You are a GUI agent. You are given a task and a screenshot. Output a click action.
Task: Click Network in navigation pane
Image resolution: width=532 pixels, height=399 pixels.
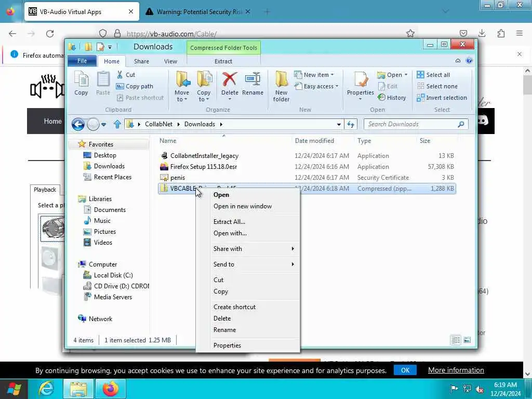pyautogui.click(x=100, y=319)
